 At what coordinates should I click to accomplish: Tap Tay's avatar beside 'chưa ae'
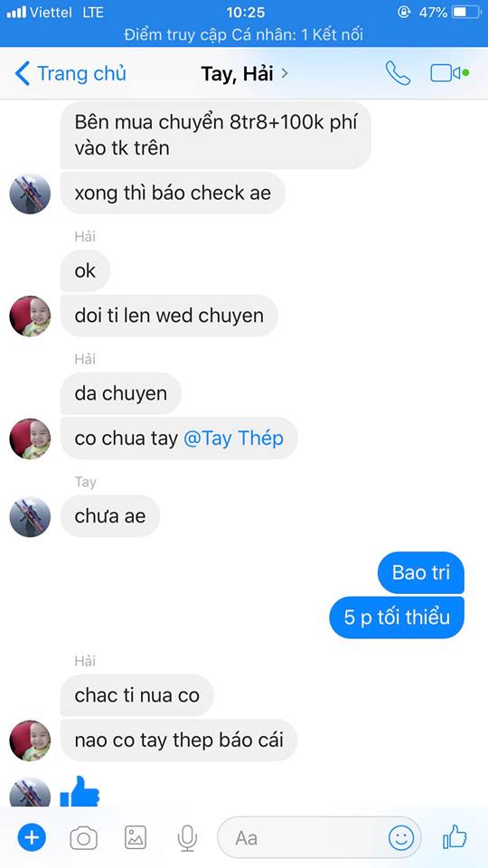coord(30,516)
